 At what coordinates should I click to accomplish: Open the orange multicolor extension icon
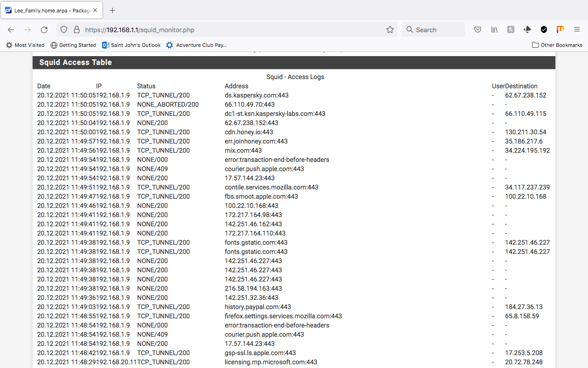tap(560, 29)
